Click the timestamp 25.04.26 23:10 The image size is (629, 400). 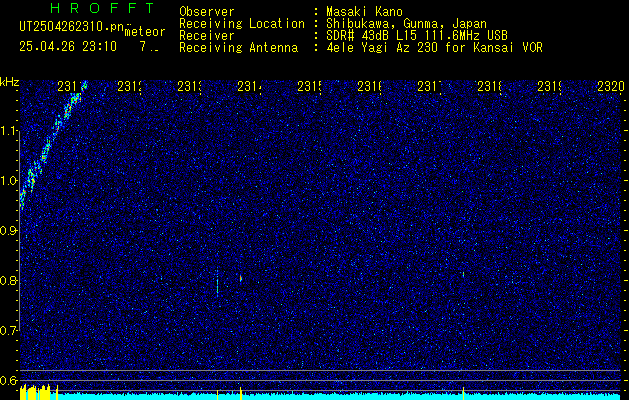(x=68, y=47)
